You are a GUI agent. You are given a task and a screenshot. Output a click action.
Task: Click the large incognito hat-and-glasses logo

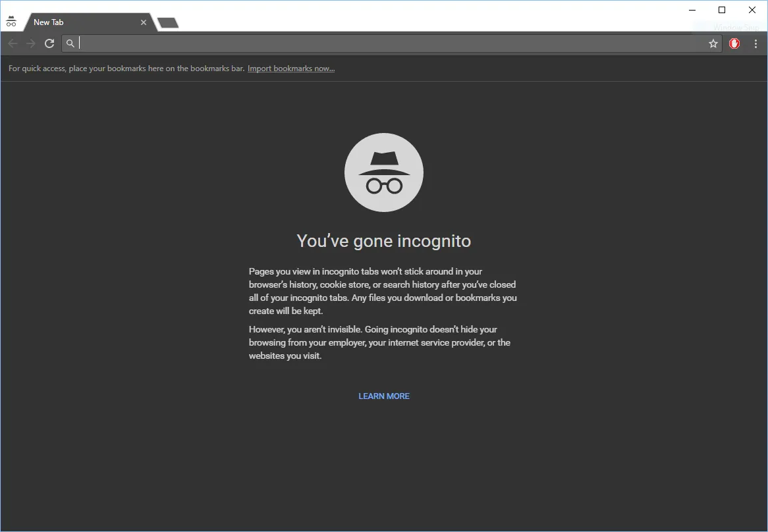point(384,173)
